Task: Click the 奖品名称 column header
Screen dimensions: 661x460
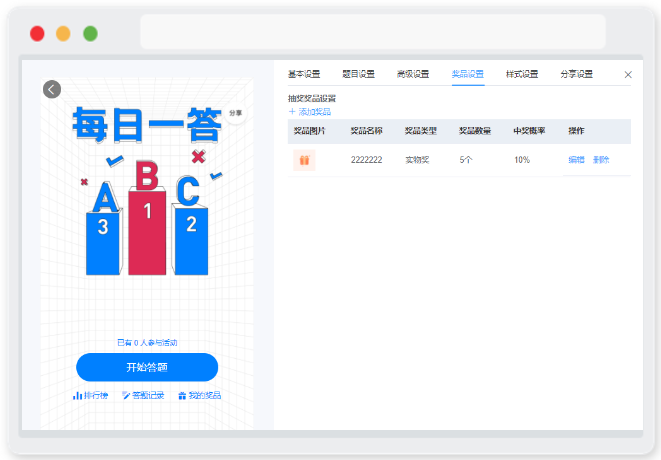Action: (366, 131)
